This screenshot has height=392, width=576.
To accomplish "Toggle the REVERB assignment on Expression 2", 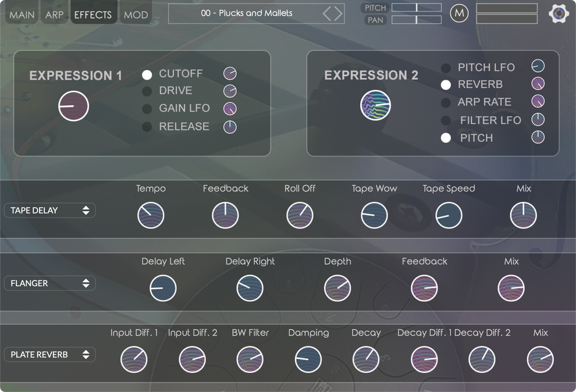I will click(446, 84).
